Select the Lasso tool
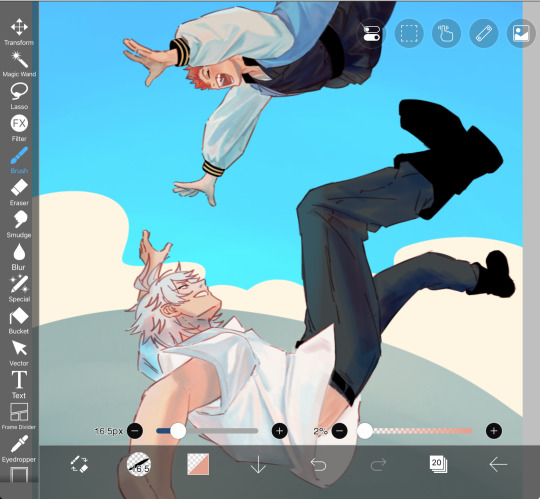The height and width of the screenshot is (499, 540). coord(19,96)
